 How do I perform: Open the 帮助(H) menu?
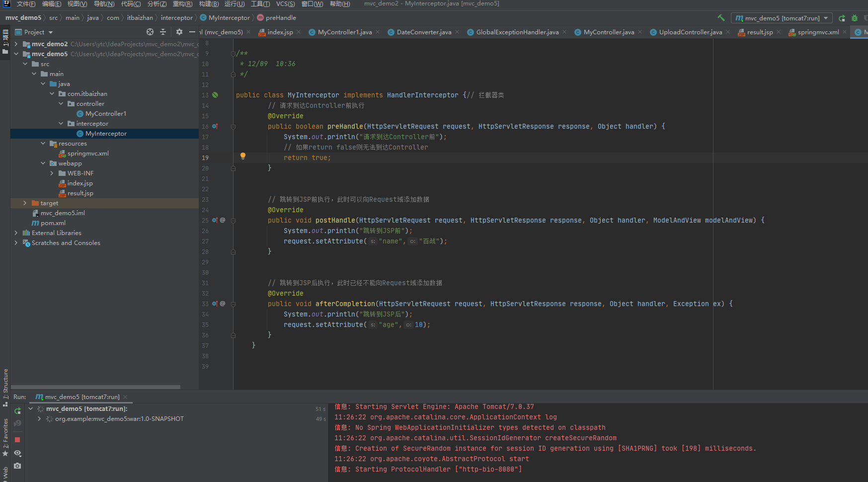point(340,4)
